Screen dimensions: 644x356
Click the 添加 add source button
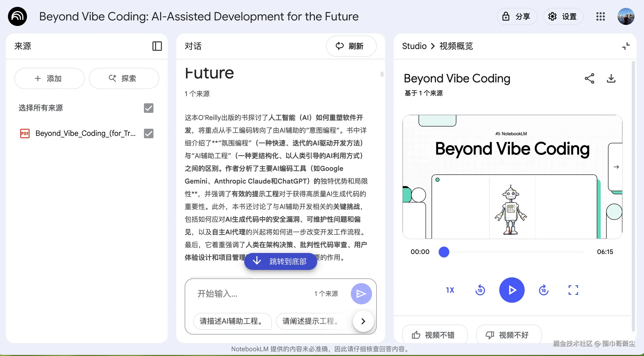pyautogui.click(x=49, y=78)
